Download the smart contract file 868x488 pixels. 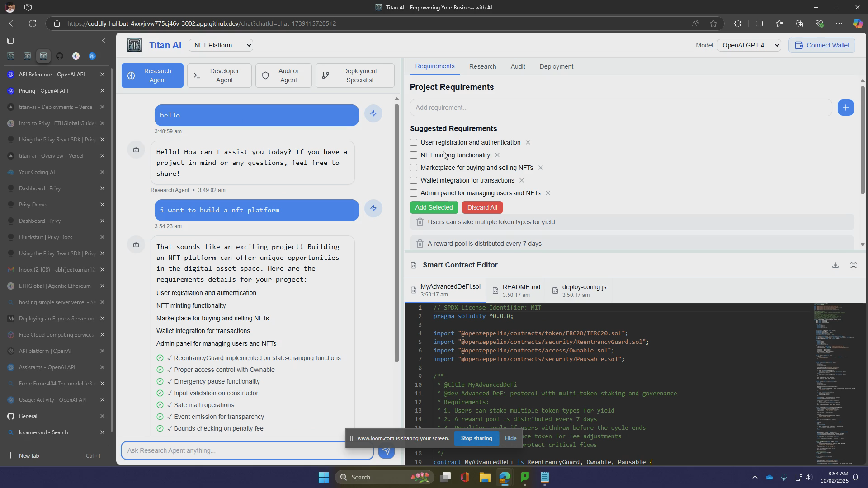click(x=835, y=265)
